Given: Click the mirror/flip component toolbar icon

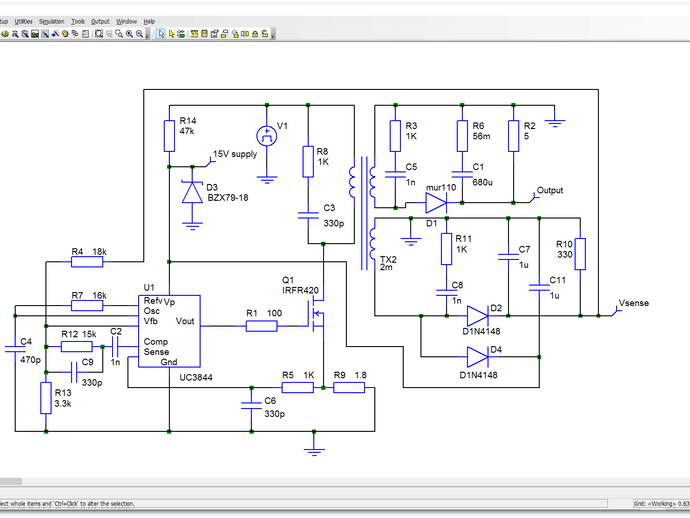Looking at the screenshot, I should point(245,33).
